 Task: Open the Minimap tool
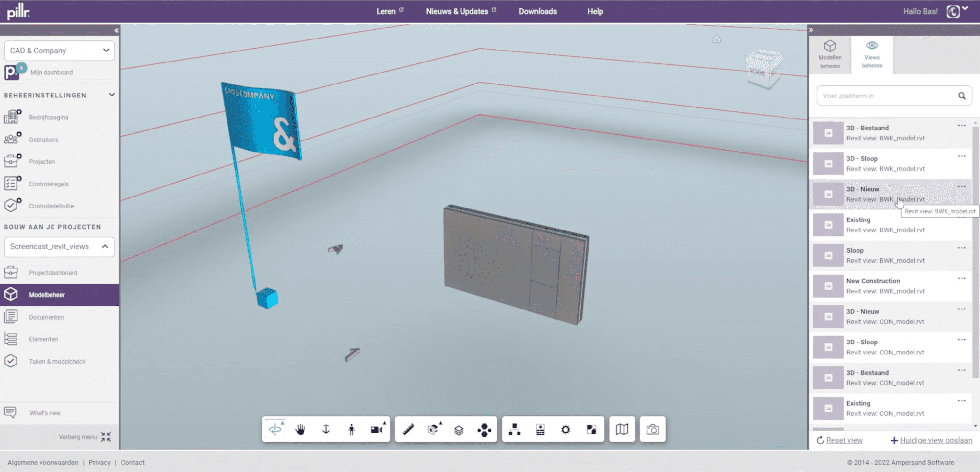622,430
